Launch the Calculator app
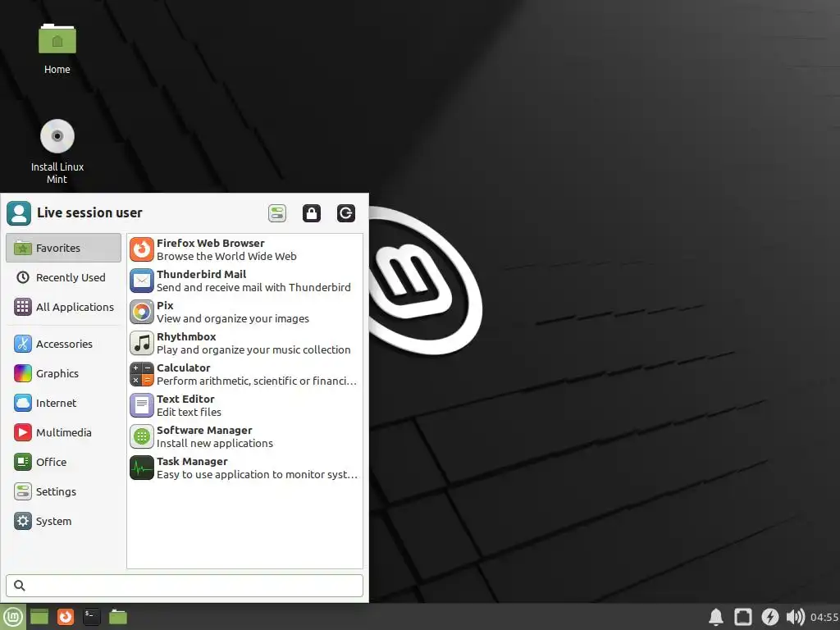The height and width of the screenshot is (630, 840). click(x=244, y=374)
